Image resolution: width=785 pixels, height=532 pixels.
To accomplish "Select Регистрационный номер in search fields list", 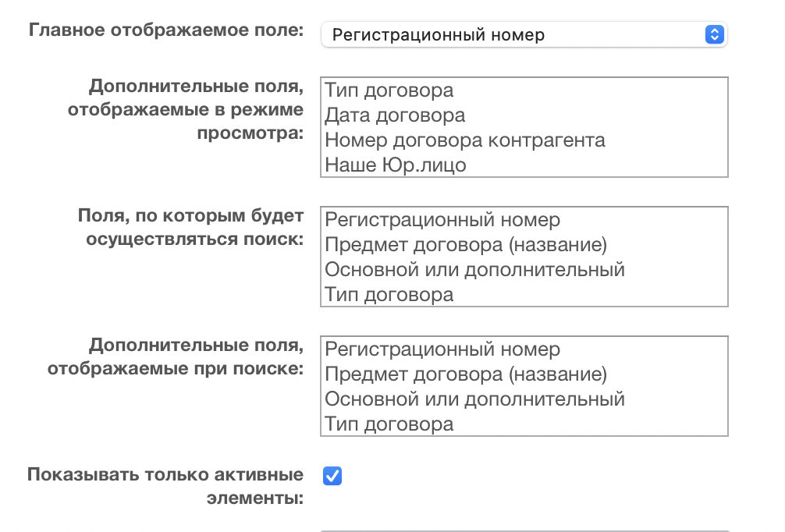I will (442, 220).
